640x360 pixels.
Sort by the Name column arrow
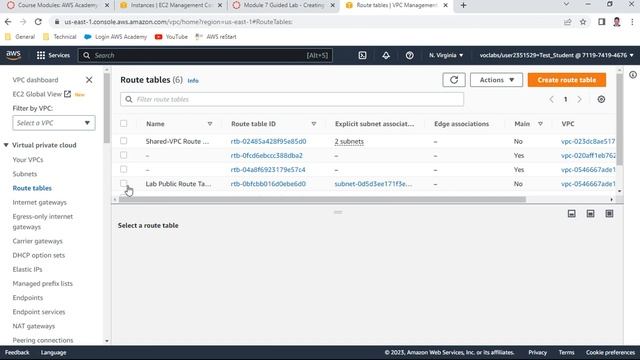point(210,124)
